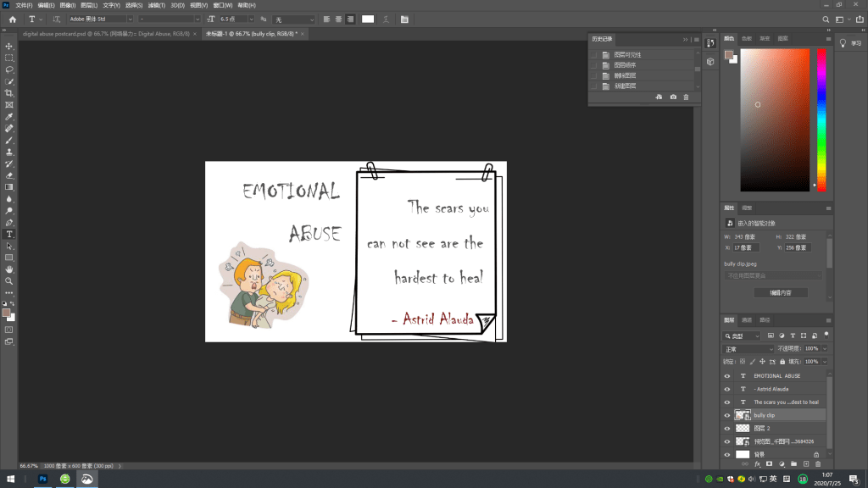Click the right-align text icon
The height and width of the screenshot is (488, 868).
tap(350, 19)
